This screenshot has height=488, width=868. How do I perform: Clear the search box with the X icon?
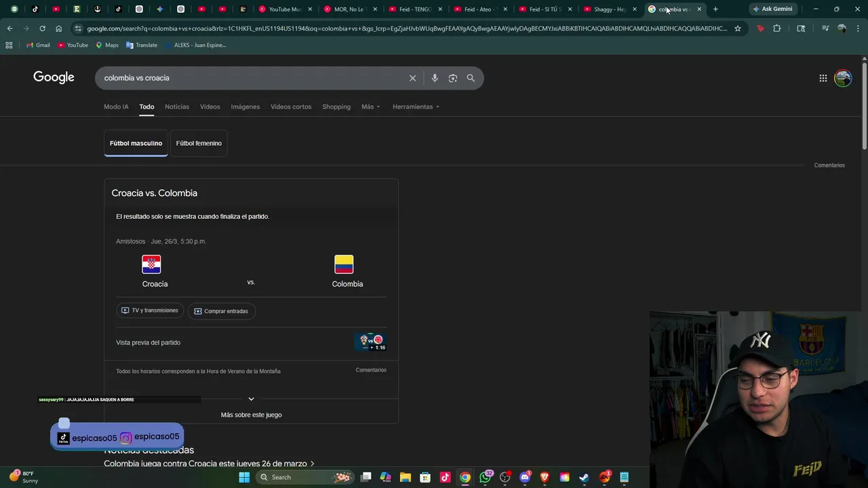click(412, 78)
